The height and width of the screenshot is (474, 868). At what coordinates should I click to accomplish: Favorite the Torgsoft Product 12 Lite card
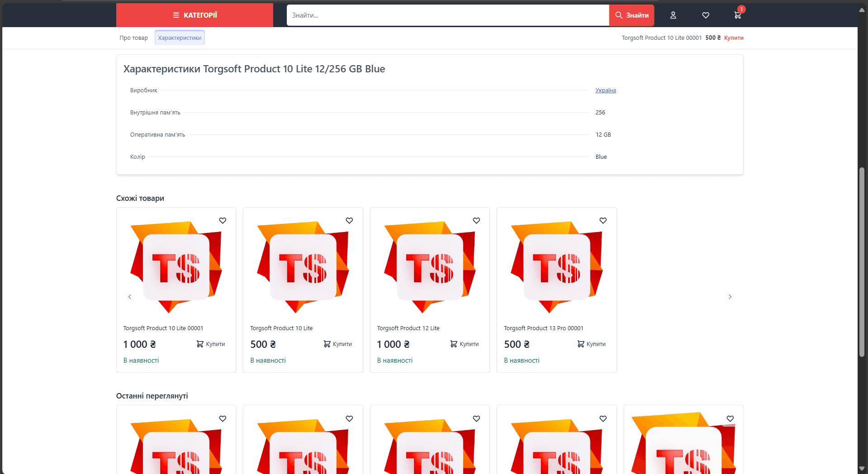pyautogui.click(x=476, y=221)
